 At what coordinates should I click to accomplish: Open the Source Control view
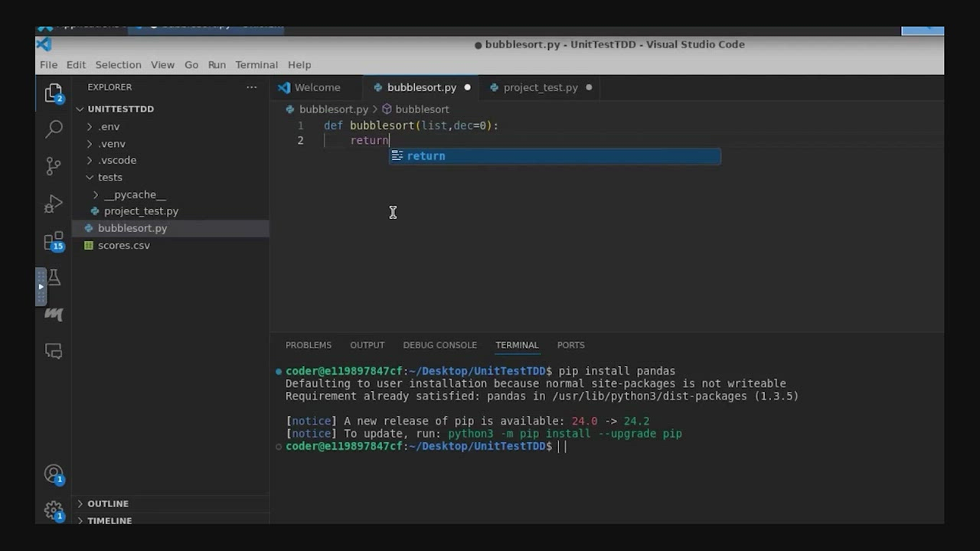tap(54, 166)
